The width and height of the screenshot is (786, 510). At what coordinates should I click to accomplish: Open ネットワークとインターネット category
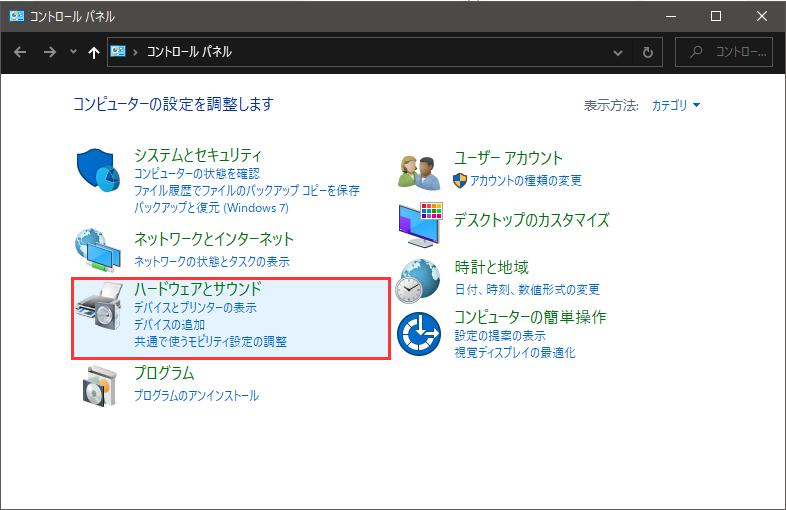214,239
